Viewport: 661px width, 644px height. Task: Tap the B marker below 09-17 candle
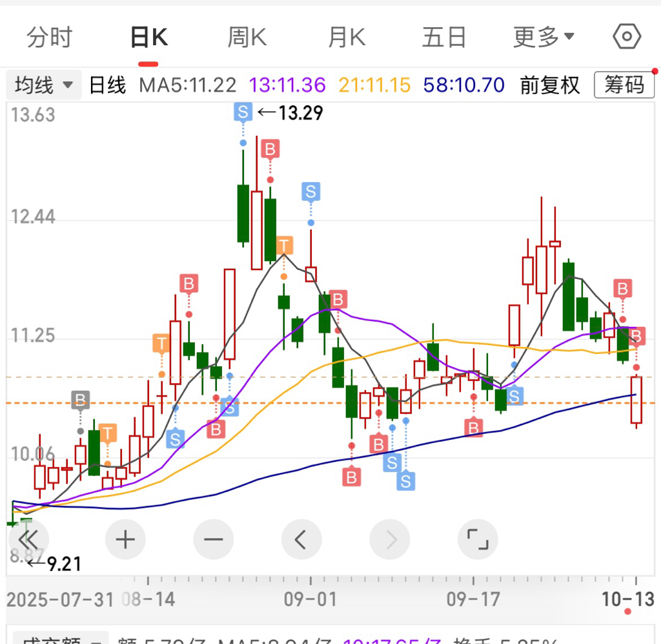(473, 428)
